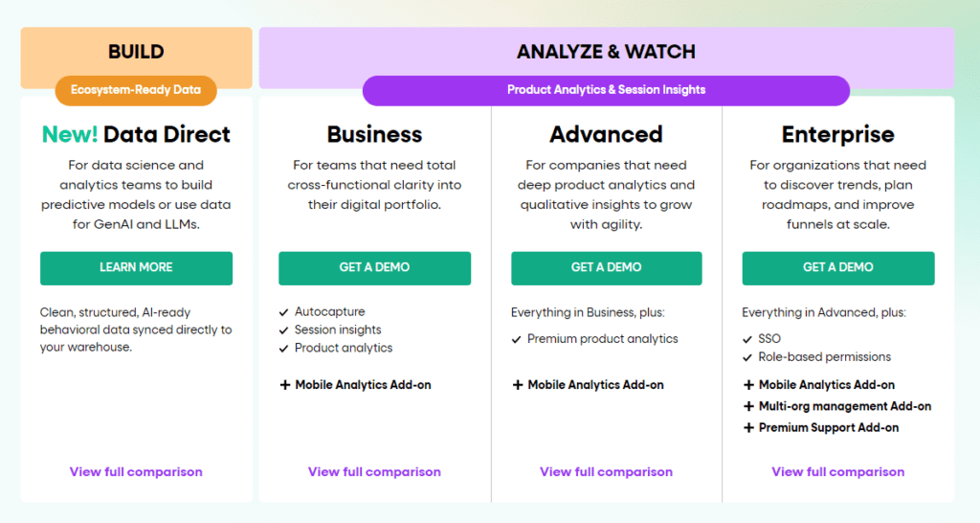Select the Ecosystem-Ready Data orange badge
Viewport: 980px width, 523px height.
coord(136,90)
